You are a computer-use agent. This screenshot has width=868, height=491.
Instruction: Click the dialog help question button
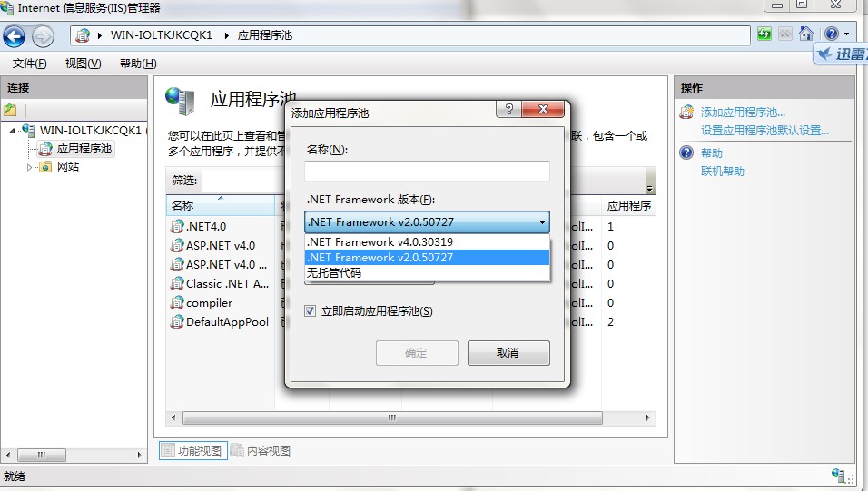point(508,109)
